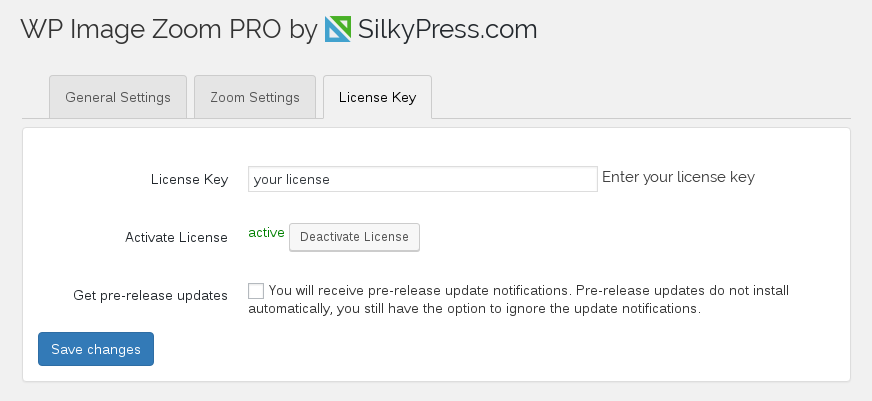
Task: Click the "your license" text in the field
Action: click(291, 180)
